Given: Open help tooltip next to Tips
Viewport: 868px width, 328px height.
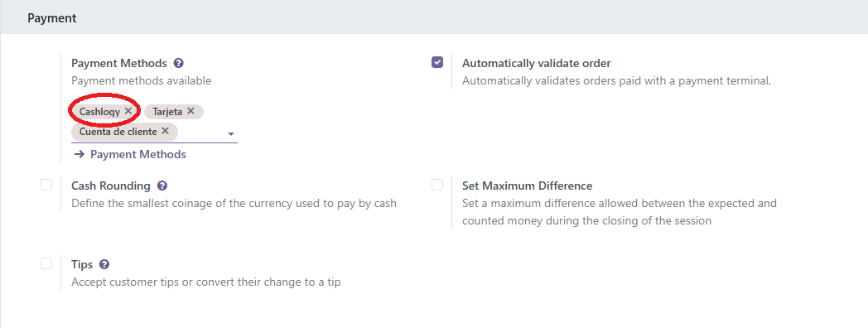Looking at the screenshot, I should [x=104, y=264].
